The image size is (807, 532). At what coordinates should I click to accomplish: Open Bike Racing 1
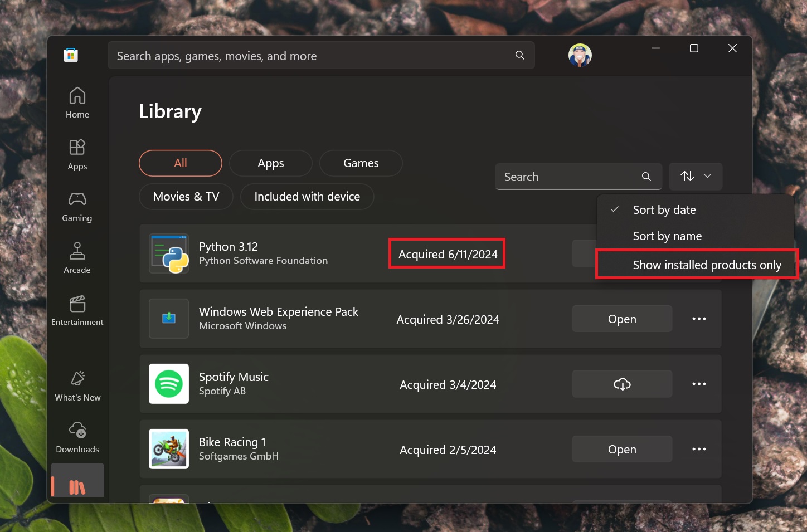[x=621, y=449]
